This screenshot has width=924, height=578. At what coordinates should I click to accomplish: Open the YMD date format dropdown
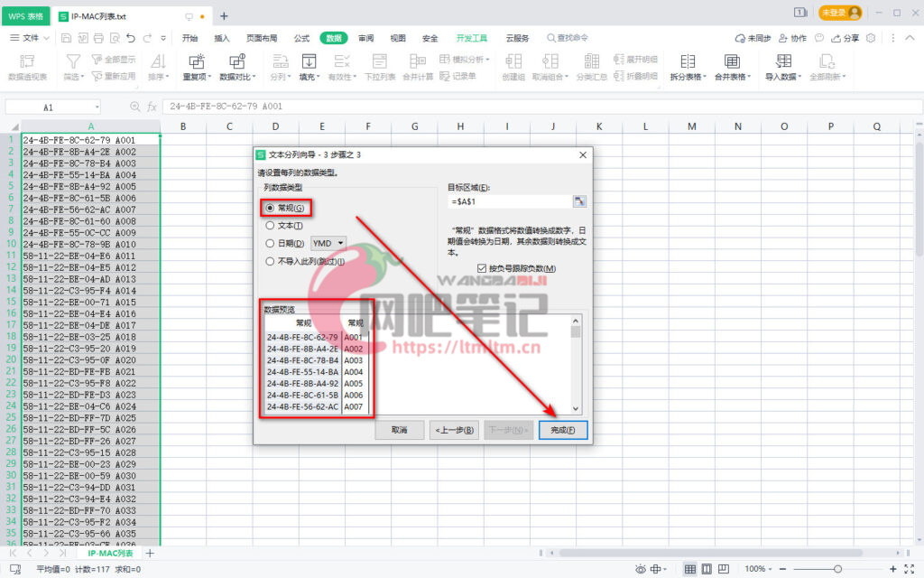[x=328, y=243]
